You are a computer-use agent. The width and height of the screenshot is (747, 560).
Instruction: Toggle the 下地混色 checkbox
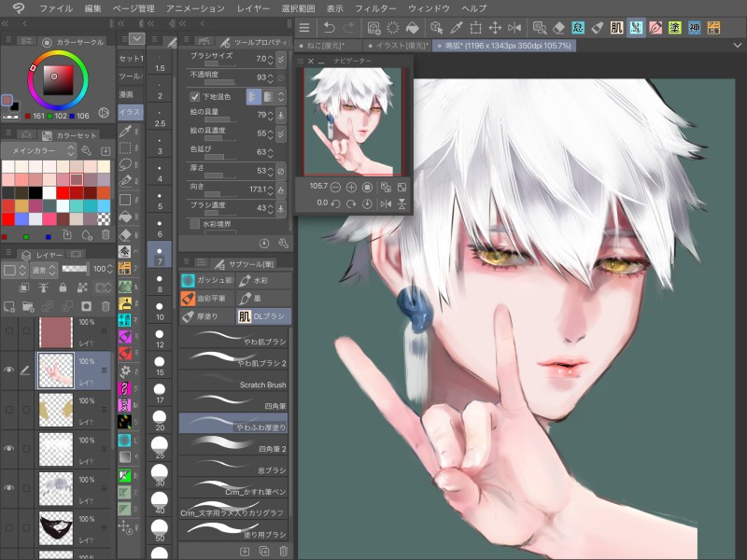(195, 97)
